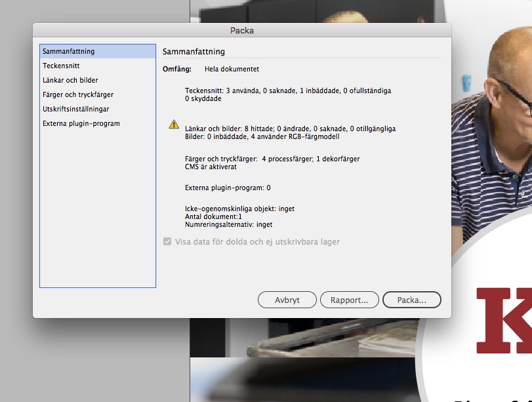Click 'Färger och tryckfärger: 4 processfärger' text
The height and width of the screenshot is (402, 532).
[272, 159]
